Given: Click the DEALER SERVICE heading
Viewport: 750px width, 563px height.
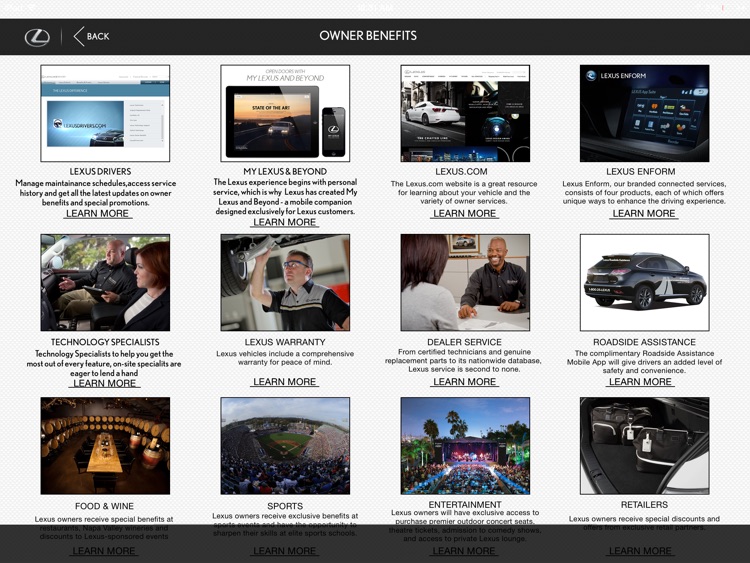Looking at the screenshot, I should (x=464, y=342).
